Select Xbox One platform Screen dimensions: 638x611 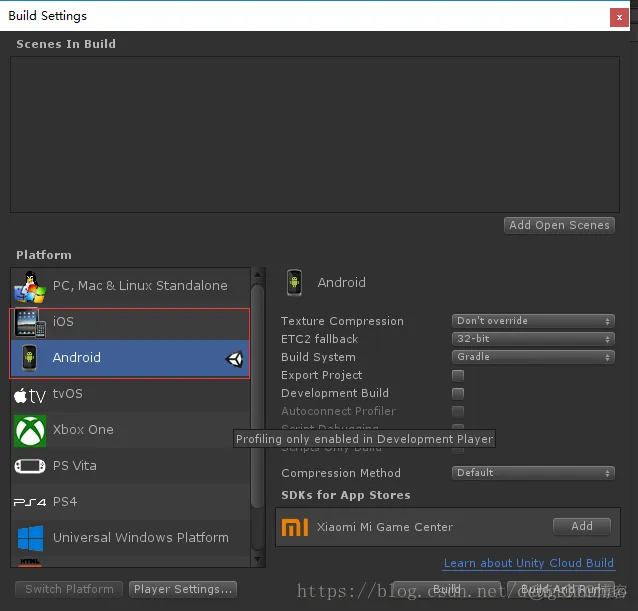[x=130, y=430]
